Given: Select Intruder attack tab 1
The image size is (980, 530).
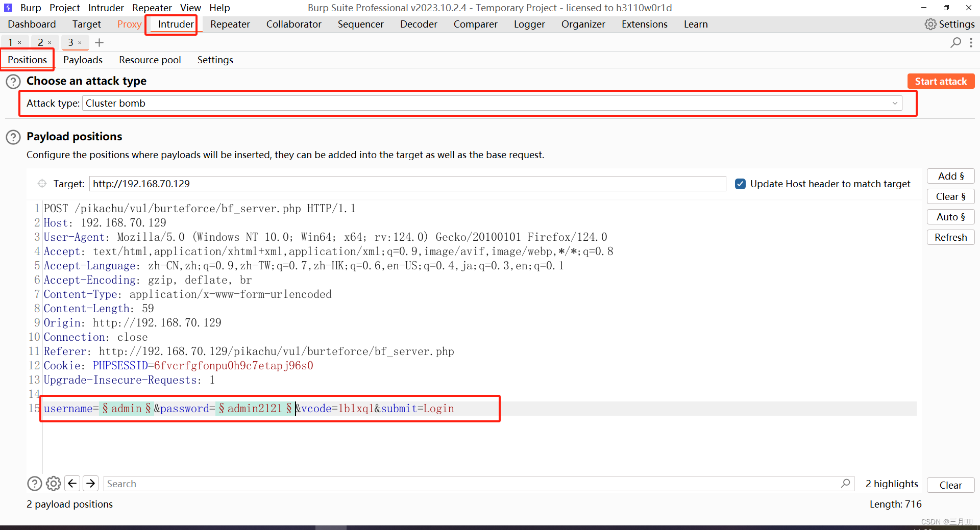Looking at the screenshot, I should [11, 43].
